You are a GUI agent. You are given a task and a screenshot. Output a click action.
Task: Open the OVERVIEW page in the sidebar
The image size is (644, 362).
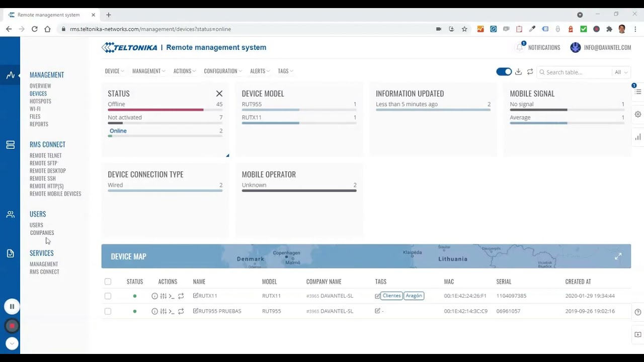click(40, 86)
